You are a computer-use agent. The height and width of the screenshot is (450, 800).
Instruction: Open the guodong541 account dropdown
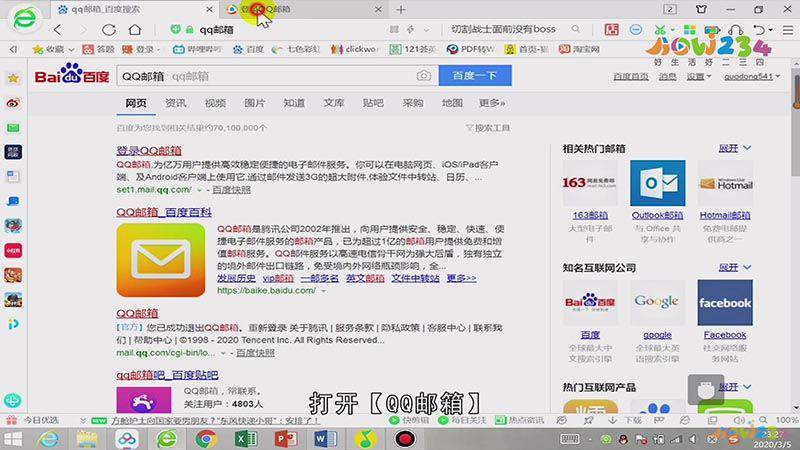752,77
